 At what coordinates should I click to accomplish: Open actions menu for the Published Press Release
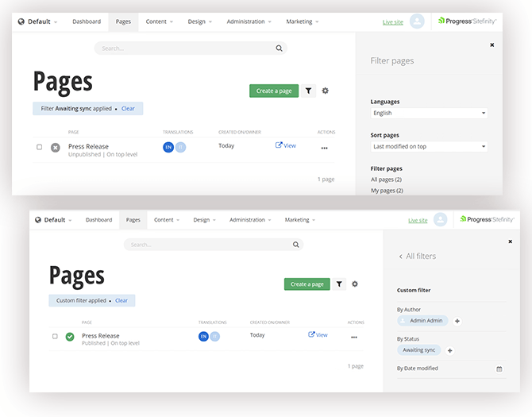click(354, 337)
